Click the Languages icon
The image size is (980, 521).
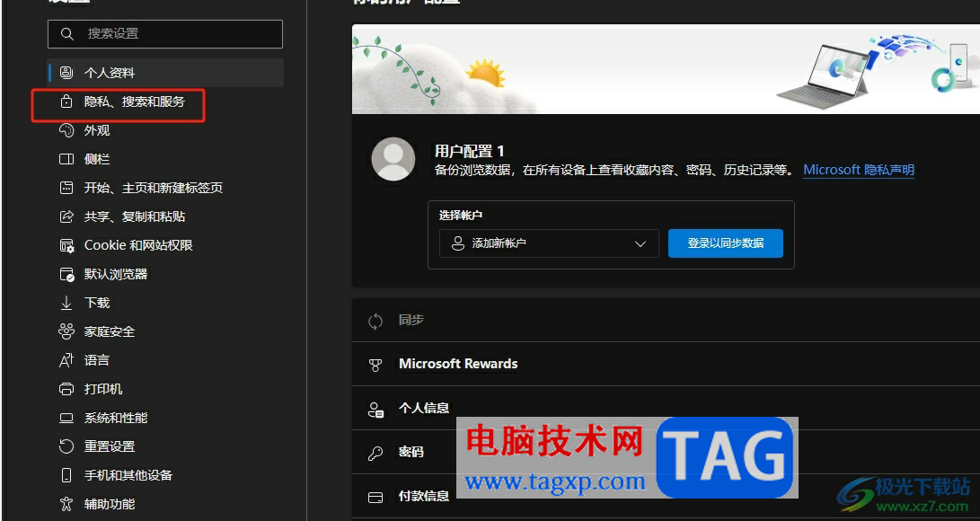point(66,360)
